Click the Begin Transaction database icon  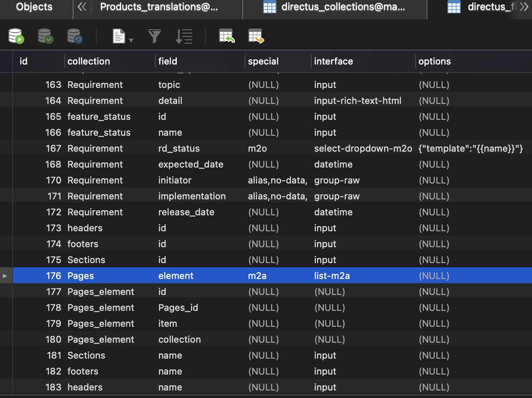coord(16,36)
